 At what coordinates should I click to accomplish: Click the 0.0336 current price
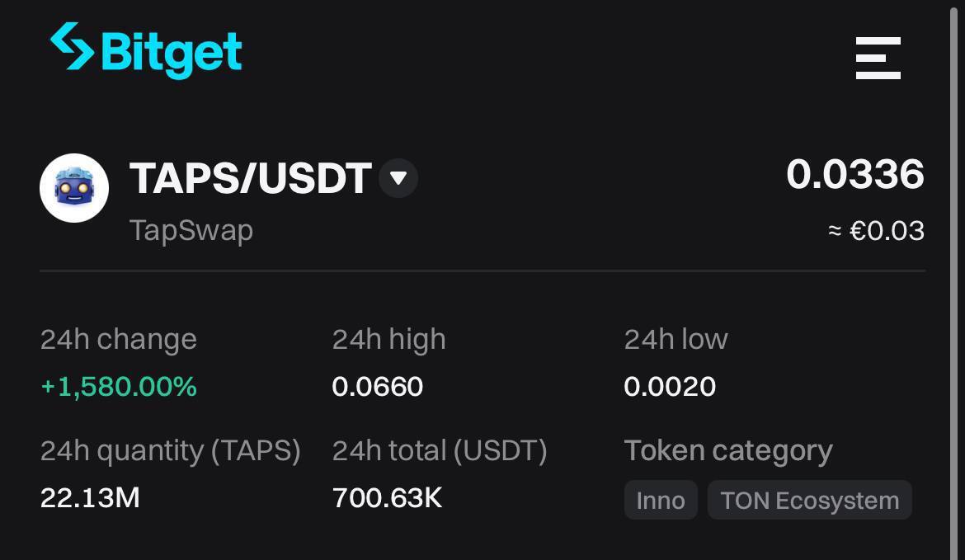856,174
